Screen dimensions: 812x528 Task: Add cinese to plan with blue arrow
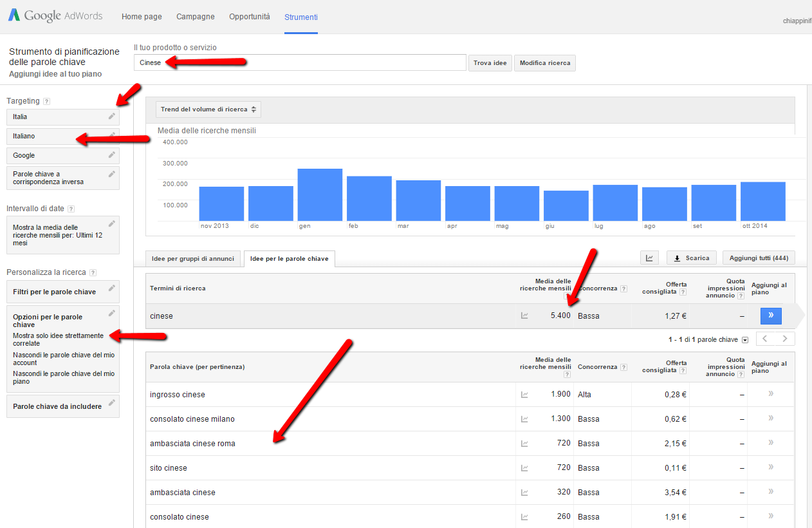(770, 316)
